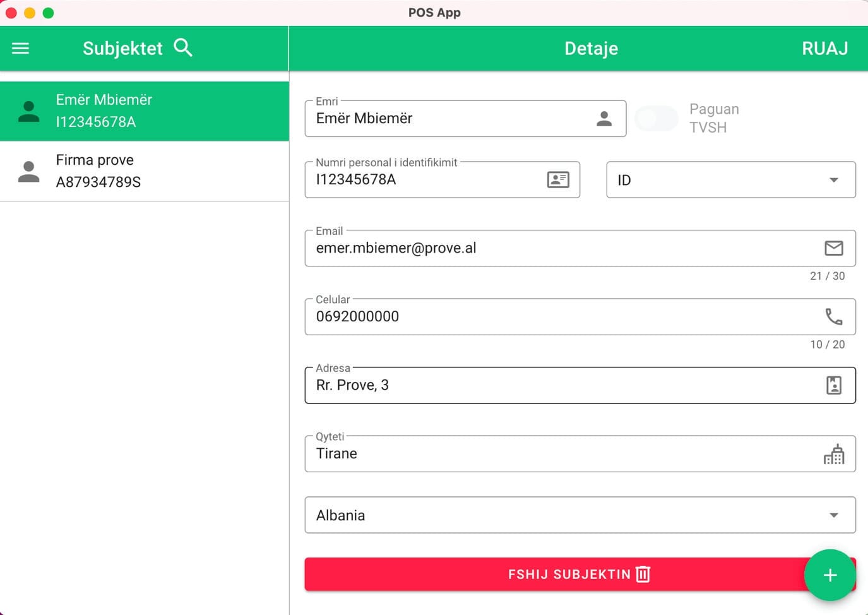The width and height of the screenshot is (868, 615).
Task: Open the Albania country dropdown
Action: 580,515
